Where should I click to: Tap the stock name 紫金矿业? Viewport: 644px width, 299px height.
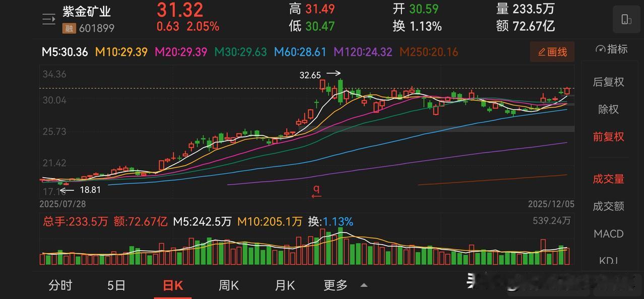point(87,12)
